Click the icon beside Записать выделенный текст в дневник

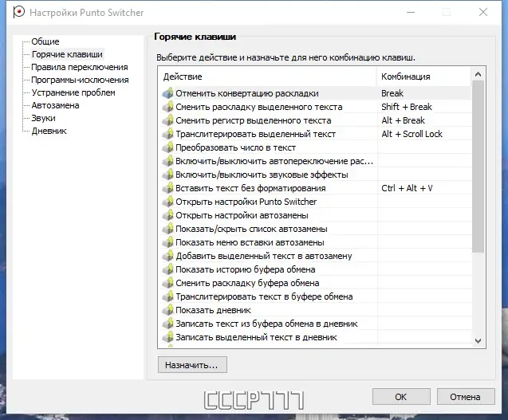pyautogui.click(x=167, y=337)
